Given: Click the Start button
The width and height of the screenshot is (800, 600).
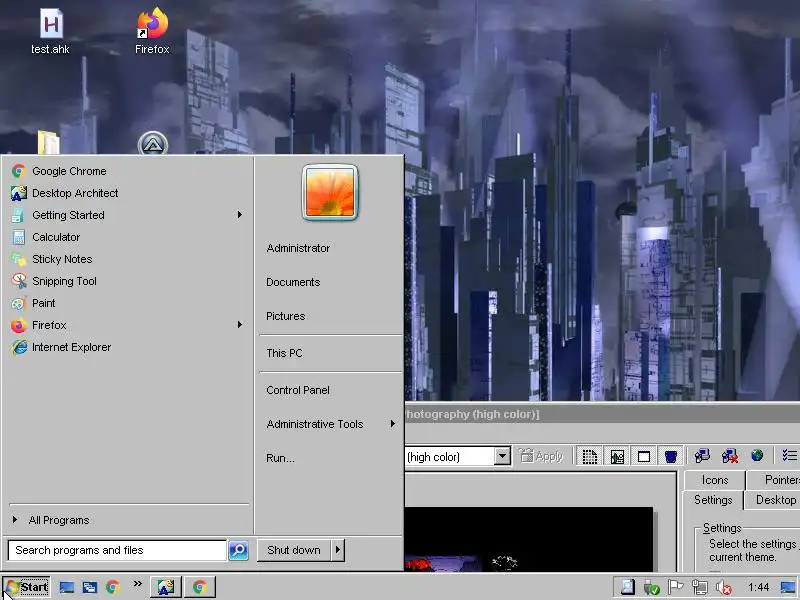Looking at the screenshot, I should 27,587.
